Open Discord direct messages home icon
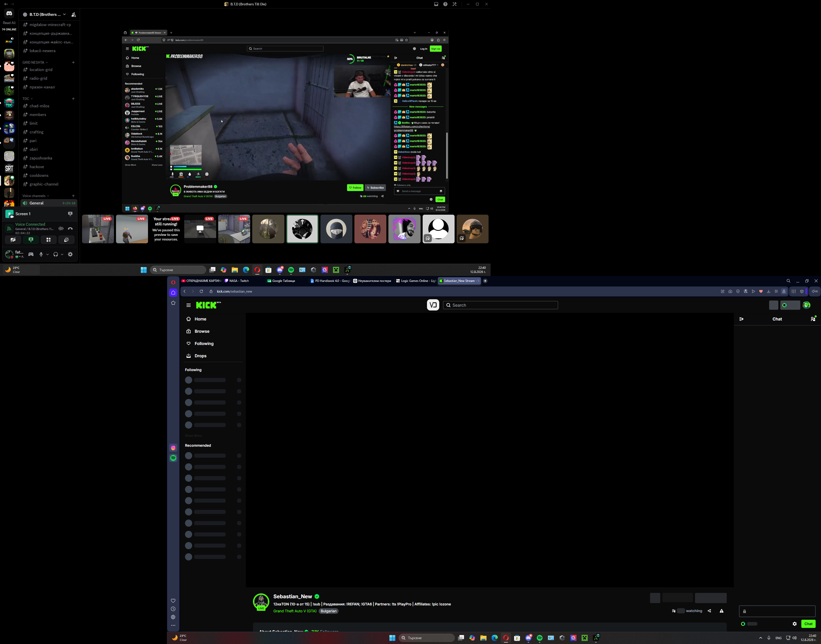The image size is (821, 644). click(x=9, y=13)
